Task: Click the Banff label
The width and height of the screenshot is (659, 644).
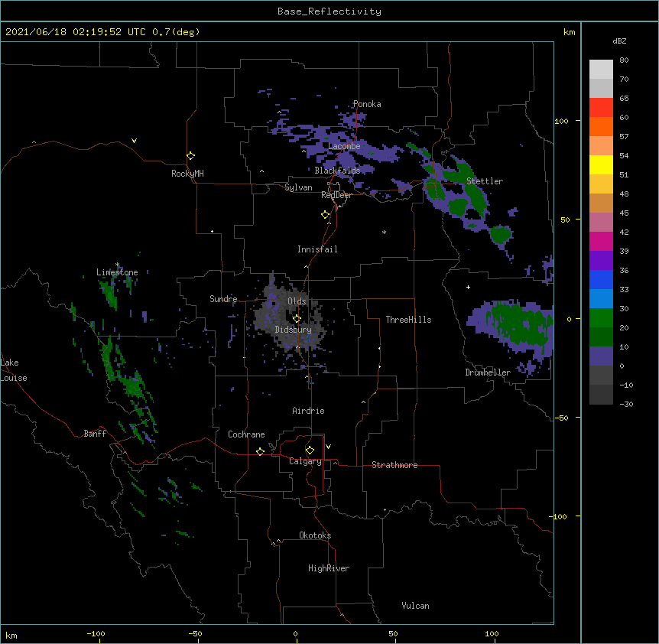Action: tap(95, 434)
